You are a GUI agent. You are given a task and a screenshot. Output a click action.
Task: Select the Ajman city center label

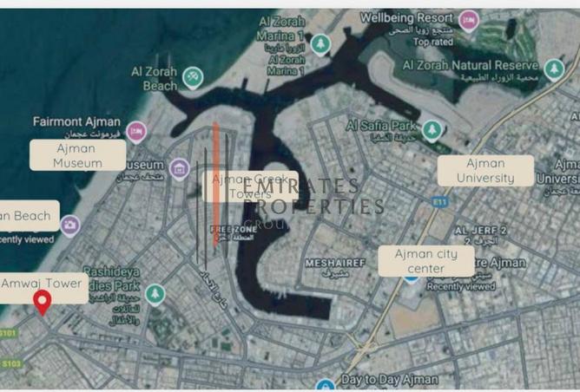pyautogui.click(x=426, y=261)
